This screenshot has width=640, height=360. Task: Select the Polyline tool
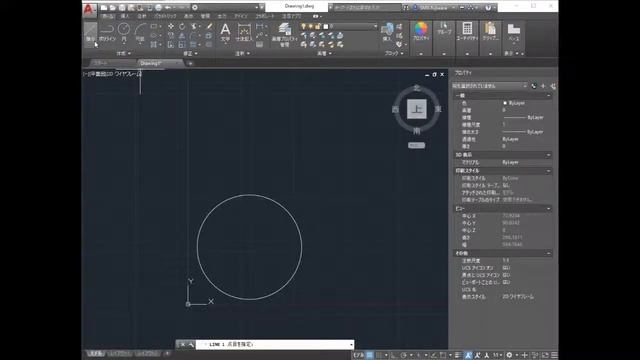click(x=107, y=33)
